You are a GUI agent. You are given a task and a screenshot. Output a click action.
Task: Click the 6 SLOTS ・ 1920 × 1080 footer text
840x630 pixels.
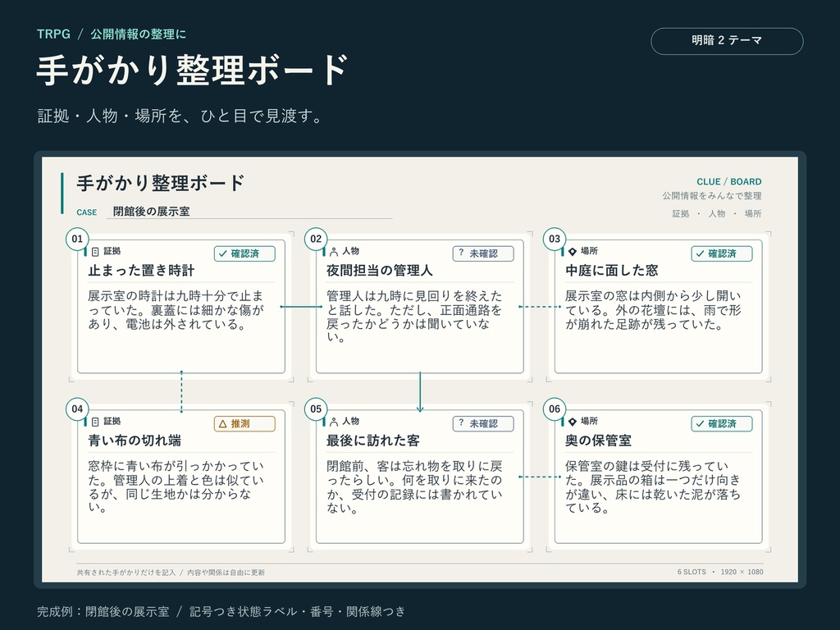[720, 572]
